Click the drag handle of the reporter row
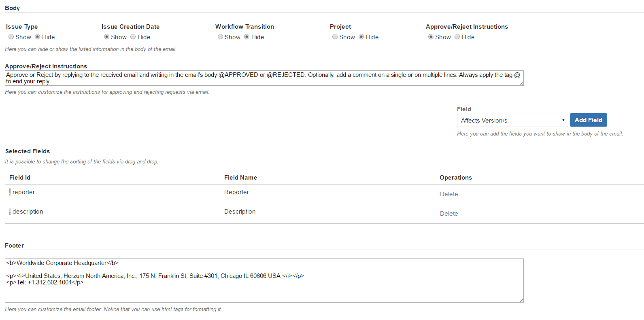Screen dimensions: 644x320 [x=10, y=192]
